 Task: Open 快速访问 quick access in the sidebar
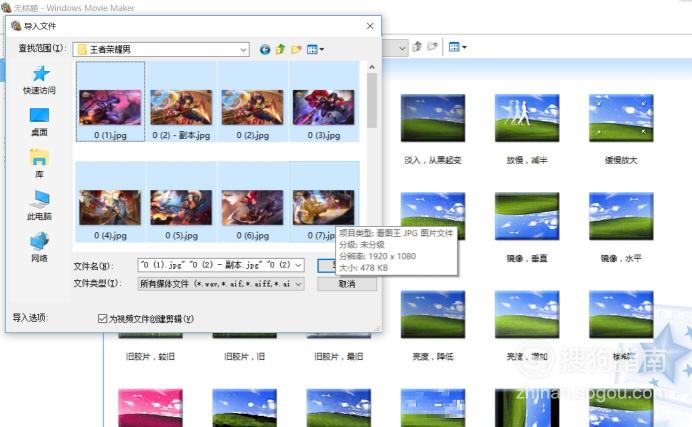click(39, 80)
